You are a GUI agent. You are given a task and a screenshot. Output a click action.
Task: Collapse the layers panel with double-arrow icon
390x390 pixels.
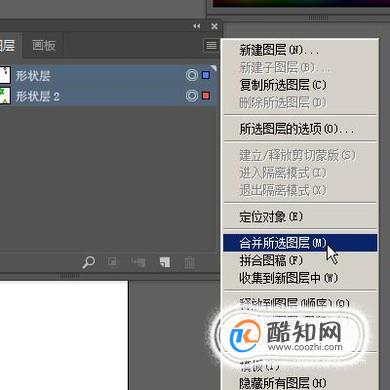click(197, 26)
